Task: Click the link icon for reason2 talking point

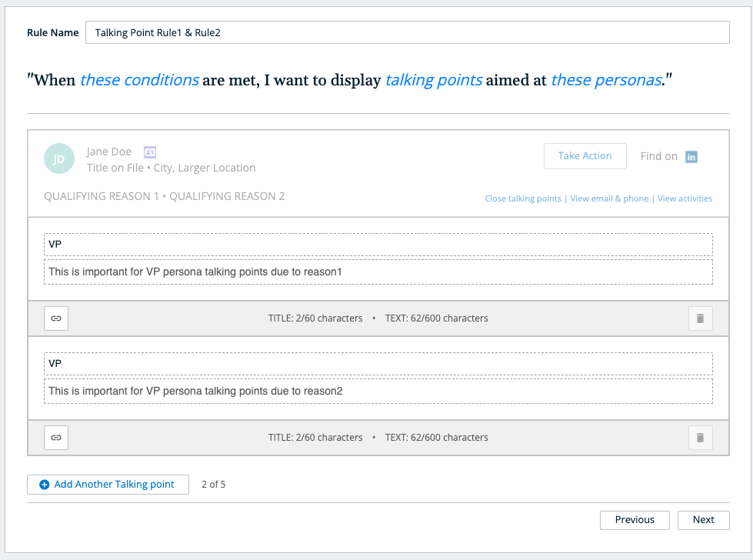Action: (56, 438)
